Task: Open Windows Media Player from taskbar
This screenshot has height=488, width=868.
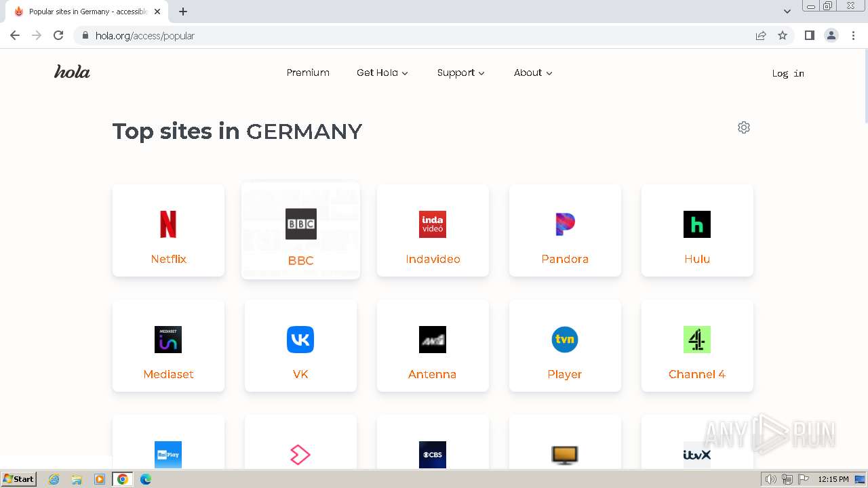Action: pyautogui.click(x=100, y=479)
